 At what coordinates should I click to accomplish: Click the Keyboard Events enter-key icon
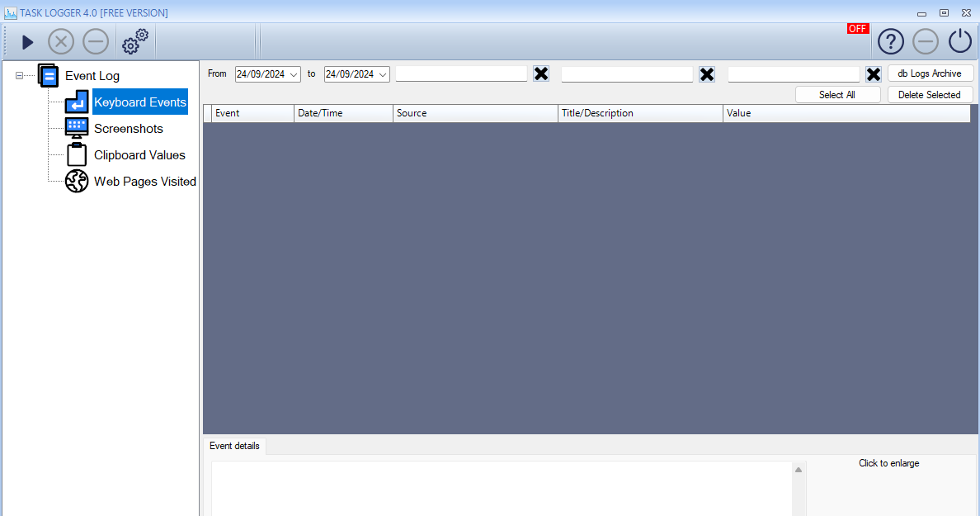(x=76, y=102)
